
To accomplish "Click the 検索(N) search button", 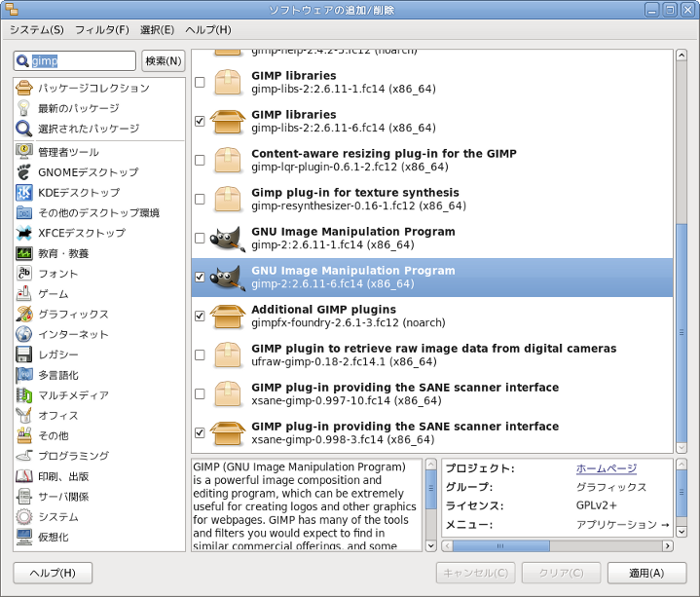I will 164,60.
